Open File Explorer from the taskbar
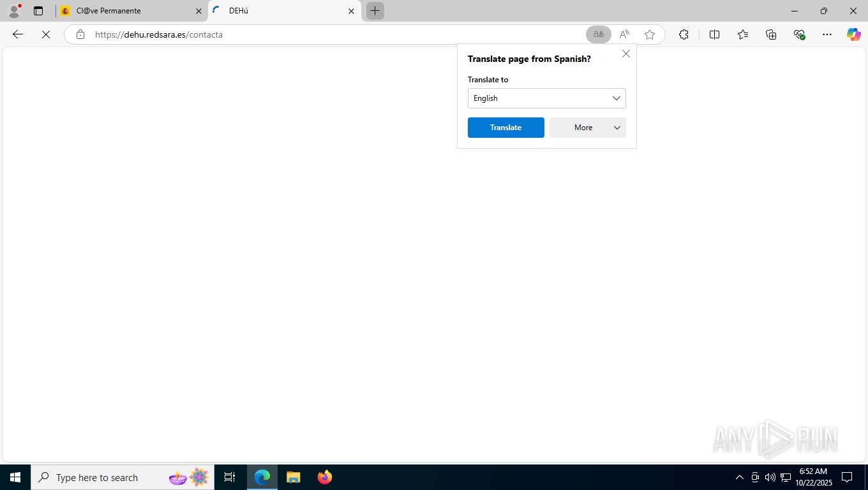Image resolution: width=868 pixels, height=490 pixels. point(294,477)
